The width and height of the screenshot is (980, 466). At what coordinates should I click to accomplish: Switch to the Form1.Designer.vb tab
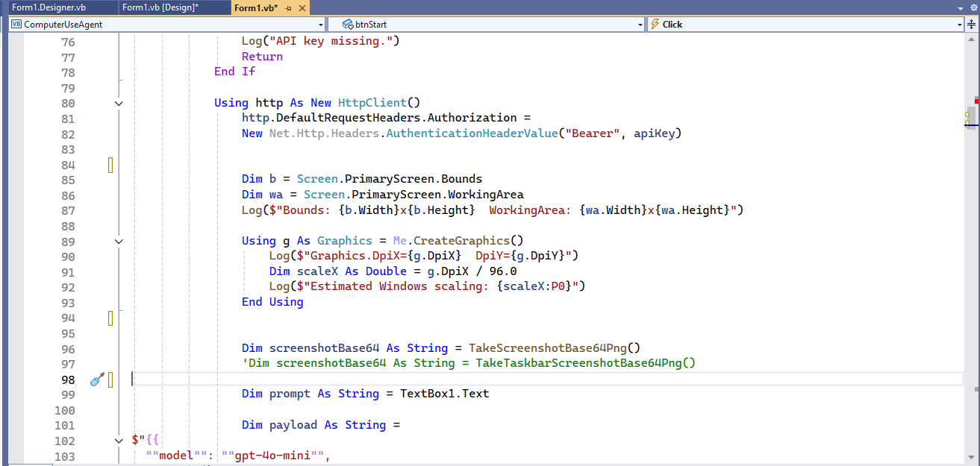pos(49,7)
